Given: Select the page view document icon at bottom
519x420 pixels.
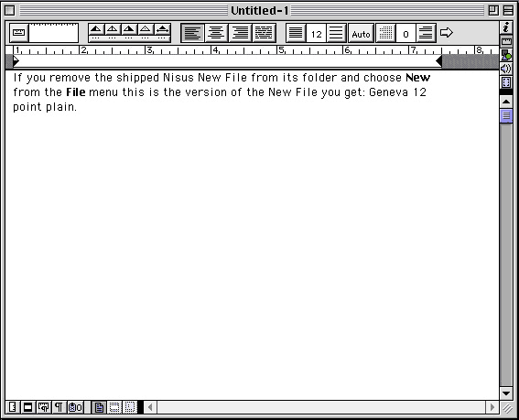Looking at the screenshot, I should [x=99, y=407].
